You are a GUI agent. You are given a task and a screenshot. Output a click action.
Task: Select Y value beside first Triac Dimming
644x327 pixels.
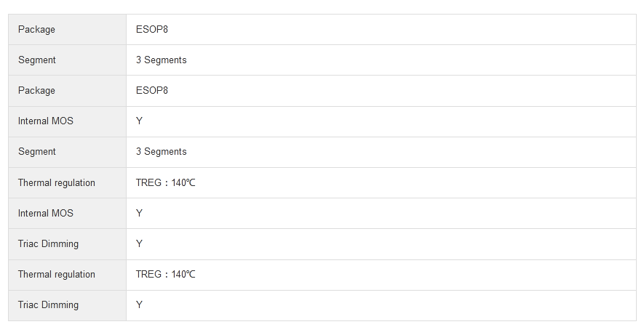tap(139, 244)
